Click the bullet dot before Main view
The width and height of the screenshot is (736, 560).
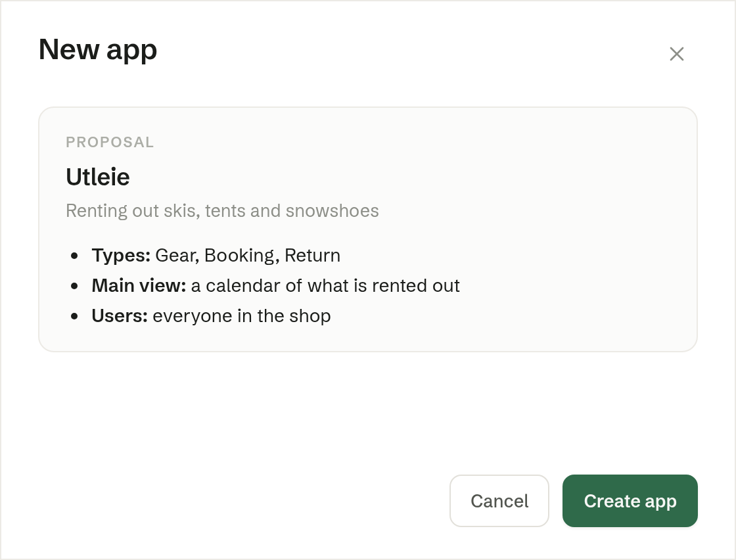tap(74, 286)
